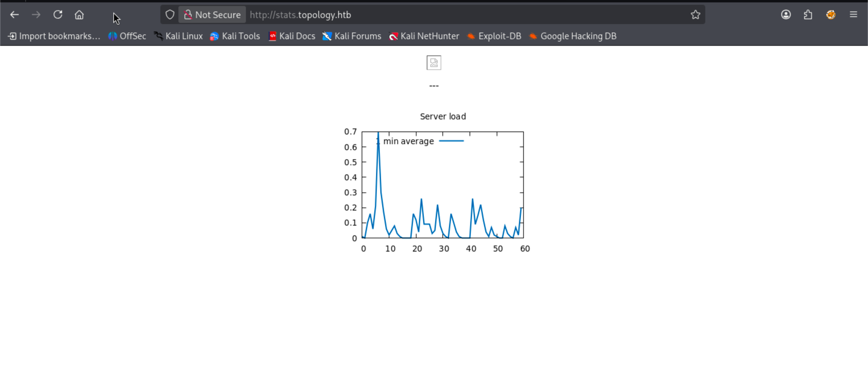868x371 pixels.
Task: Reload the current page
Action: tap(58, 15)
